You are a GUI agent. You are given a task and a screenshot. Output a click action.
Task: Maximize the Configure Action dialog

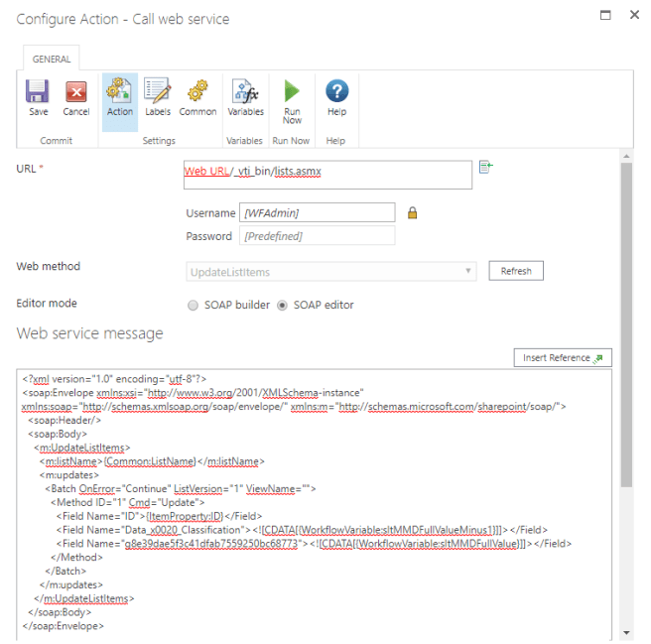click(605, 15)
